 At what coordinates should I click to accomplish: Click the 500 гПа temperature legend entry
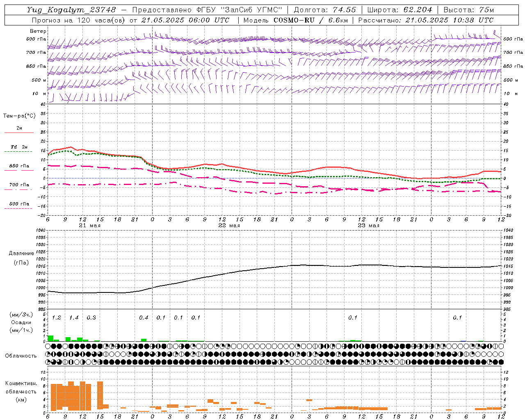(19, 204)
